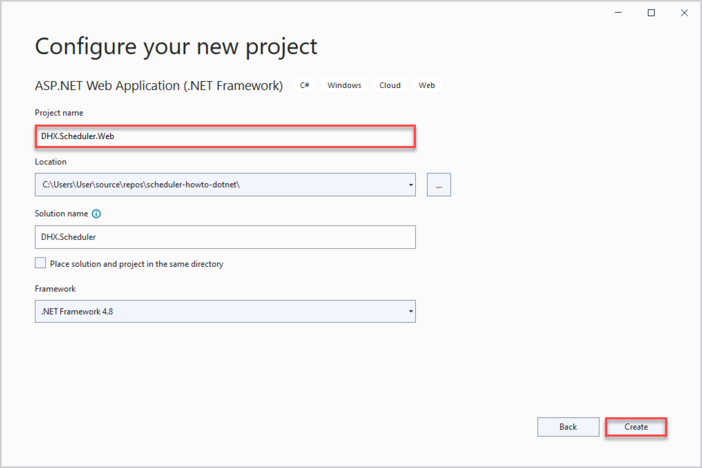Click the Solution name field containing DHX.Scheduler

coord(224,237)
